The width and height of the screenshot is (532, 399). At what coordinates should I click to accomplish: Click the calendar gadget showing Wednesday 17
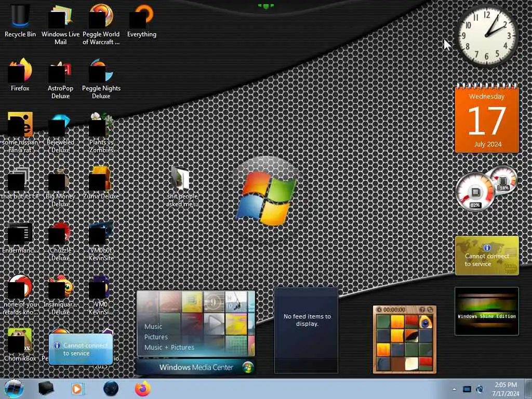pyautogui.click(x=487, y=118)
